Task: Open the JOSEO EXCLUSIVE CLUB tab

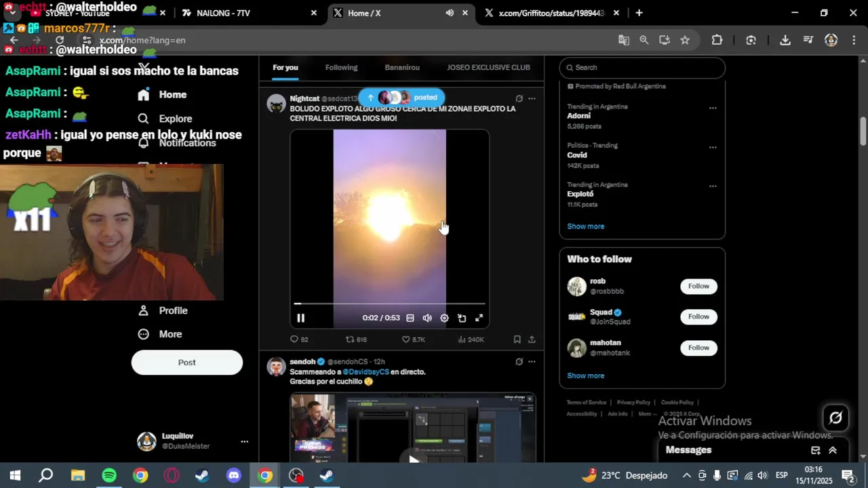Action: [488, 67]
